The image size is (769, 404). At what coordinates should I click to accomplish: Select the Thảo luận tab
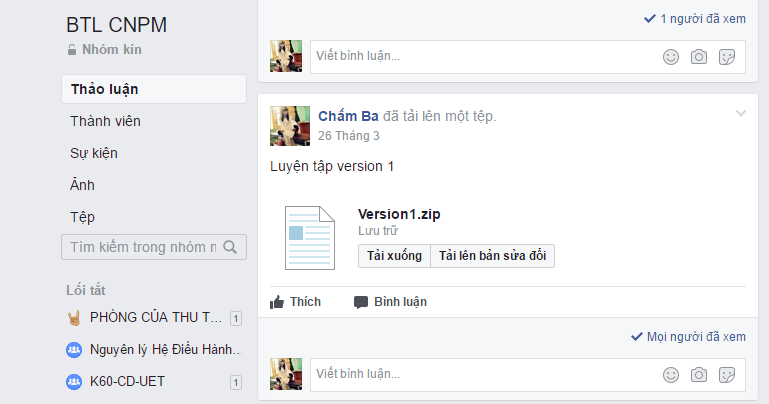point(104,89)
